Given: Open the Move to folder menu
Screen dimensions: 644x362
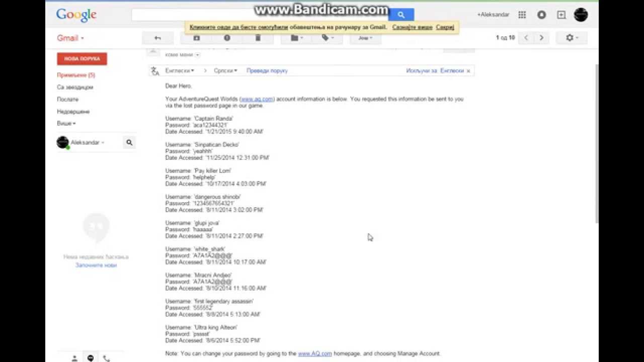Looking at the screenshot, I should 296,38.
